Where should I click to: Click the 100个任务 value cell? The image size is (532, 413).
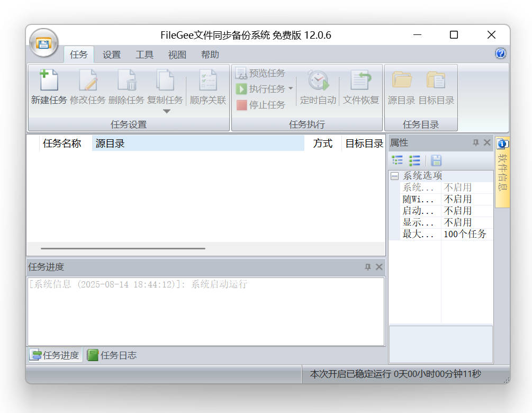[x=467, y=234]
